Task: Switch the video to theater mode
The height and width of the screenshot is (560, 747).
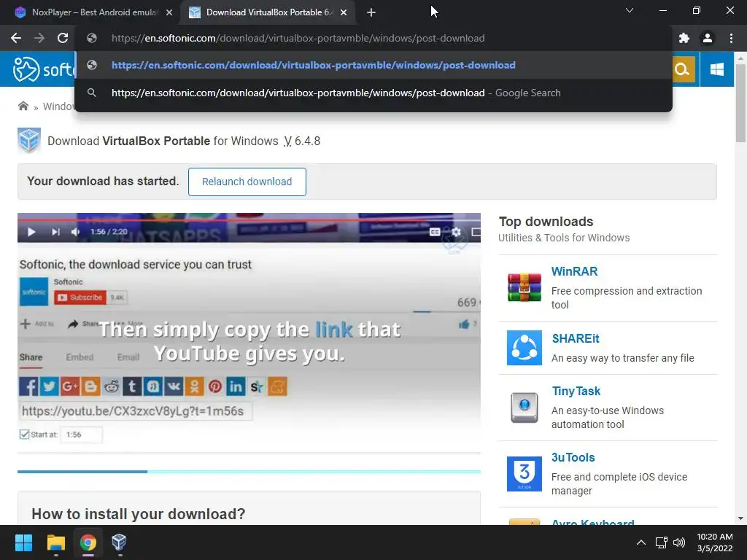Action: pyautogui.click(x=476, y=232)
